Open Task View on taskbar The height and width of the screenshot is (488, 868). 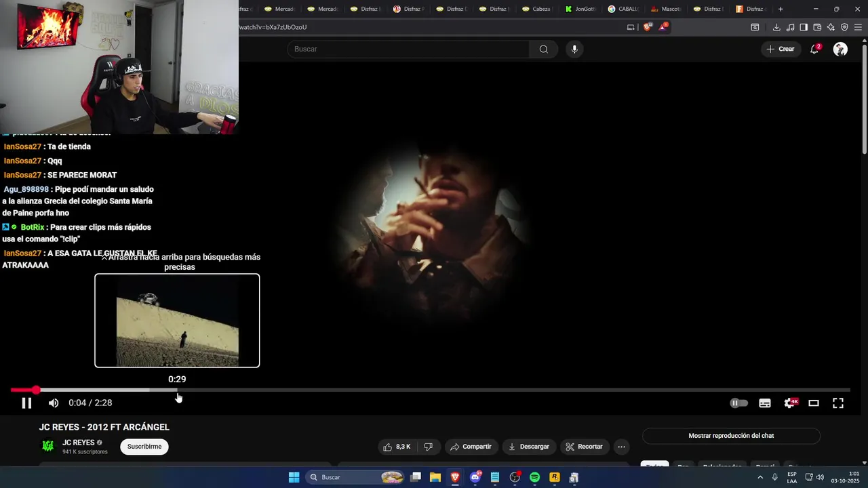416,477
